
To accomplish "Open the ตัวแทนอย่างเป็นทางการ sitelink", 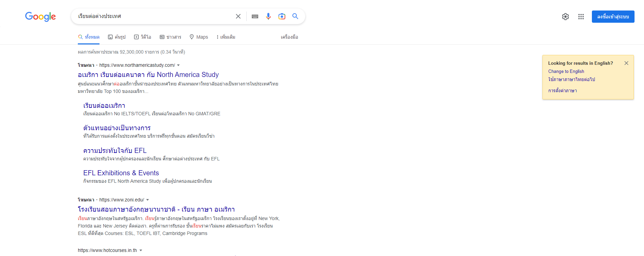I will pos(117,128).
